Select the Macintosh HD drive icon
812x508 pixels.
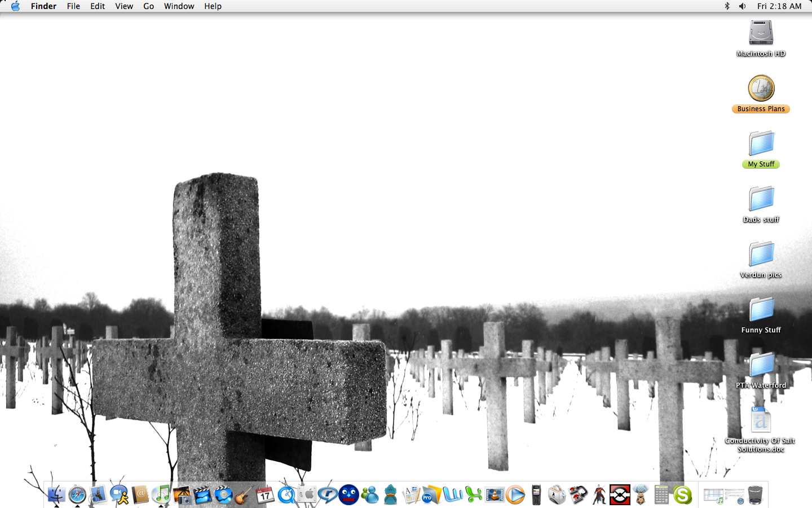point(761,33)
